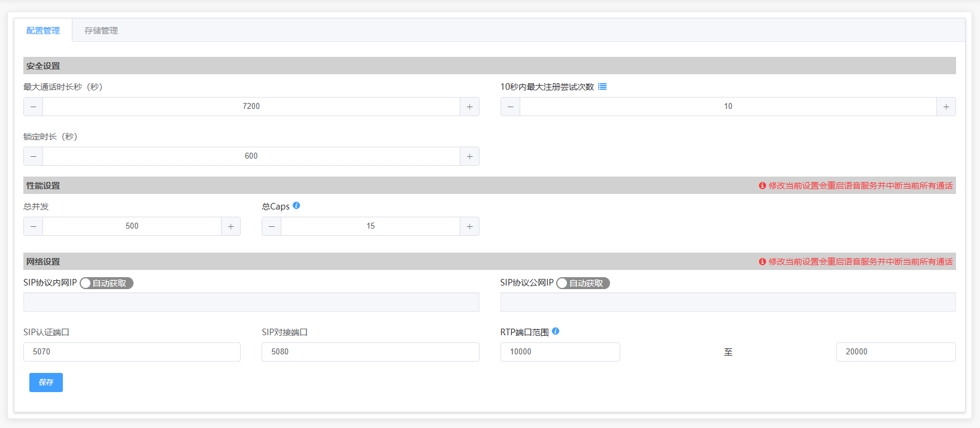Viewport: 980px width, 428px height.
Task: Click the SIP认证端口 input field
Action: click(x=132, y=352)
